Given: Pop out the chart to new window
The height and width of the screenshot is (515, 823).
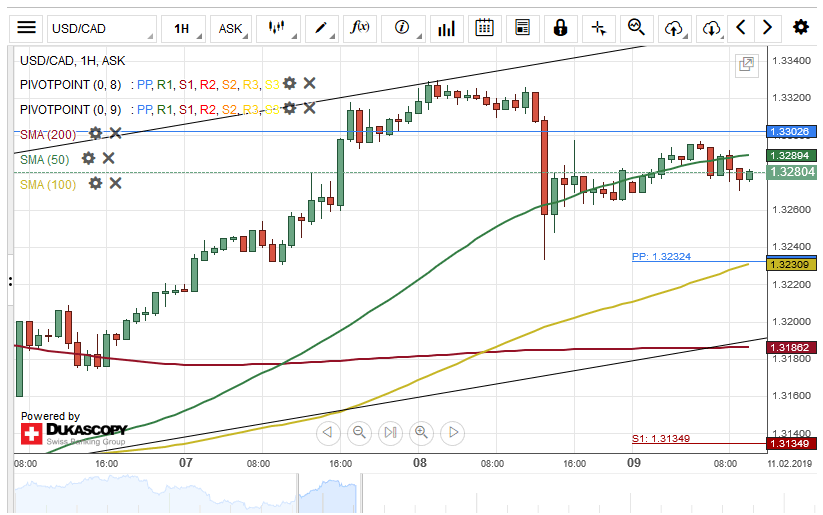Looking at the screenshot, I should tap(746, 65).
